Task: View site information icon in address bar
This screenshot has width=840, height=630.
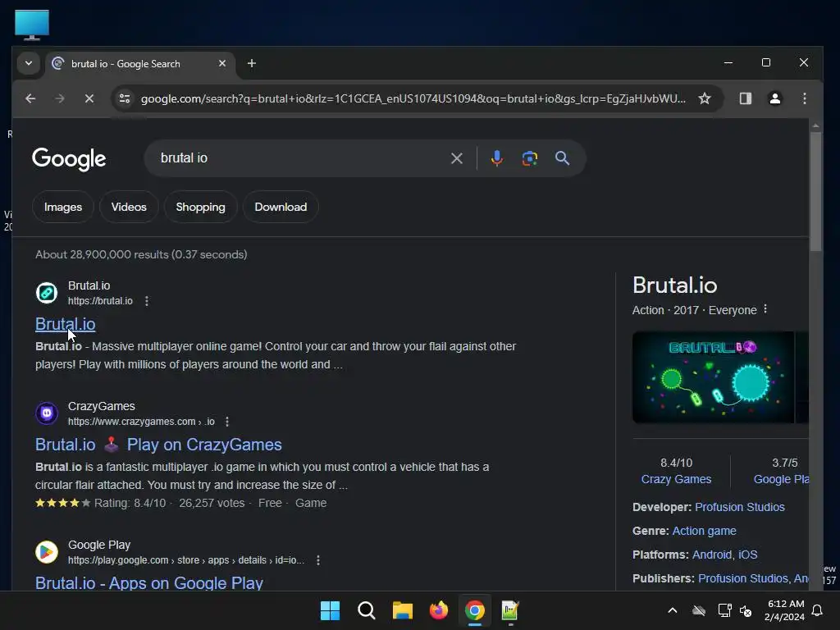Action: coord(125,98)
